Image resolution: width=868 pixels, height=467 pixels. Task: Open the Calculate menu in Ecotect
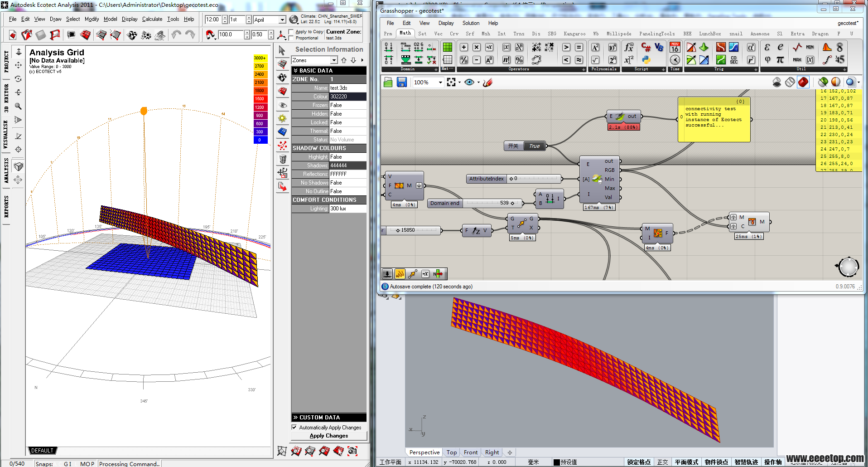[152, 19]
